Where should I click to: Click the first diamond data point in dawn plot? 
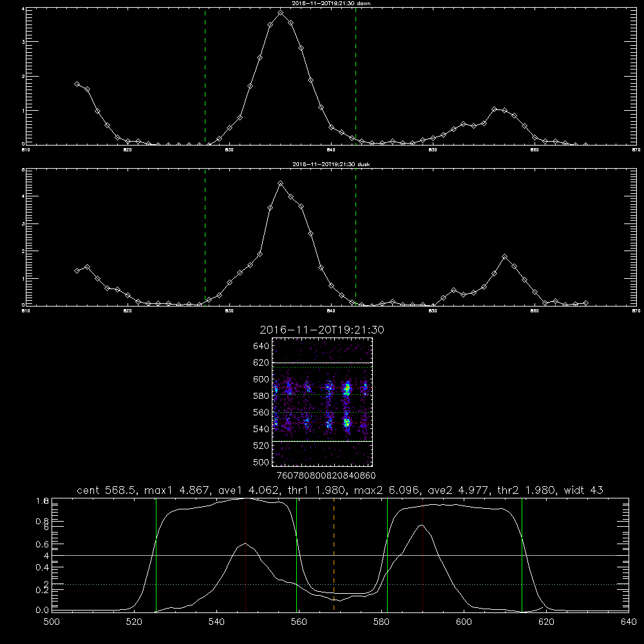(77, 84)
